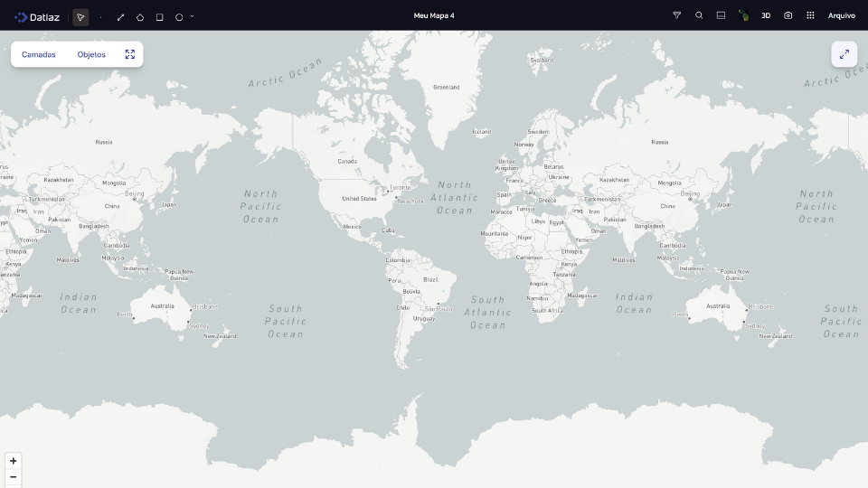Open the satellite basemap thumbnail
868x488 pixels.
click(x=743, y=15)
